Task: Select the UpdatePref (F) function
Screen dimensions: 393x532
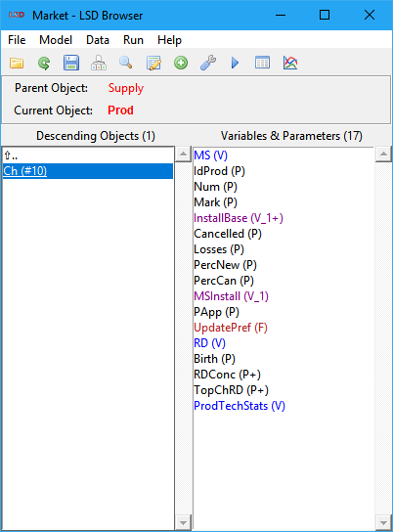Action: point(231,328)
